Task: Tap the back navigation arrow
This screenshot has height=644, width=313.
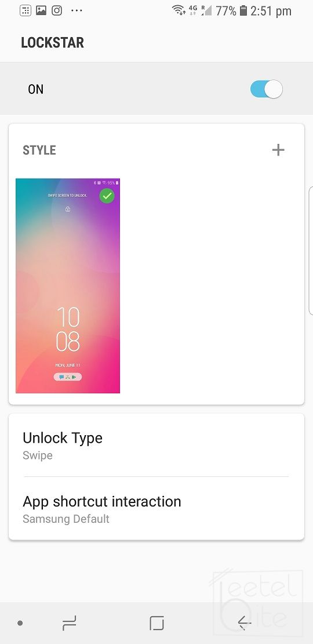Action: (245, 624)
